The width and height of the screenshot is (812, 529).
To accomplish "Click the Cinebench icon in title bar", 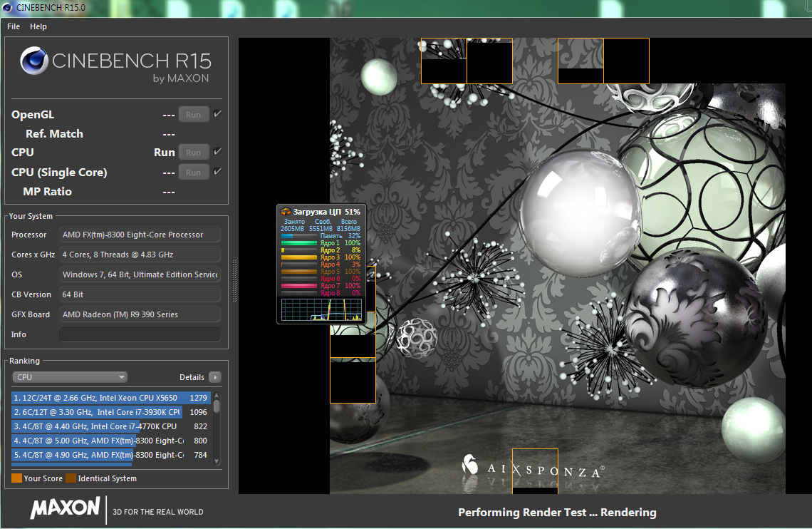I will (x=7, y=7).
